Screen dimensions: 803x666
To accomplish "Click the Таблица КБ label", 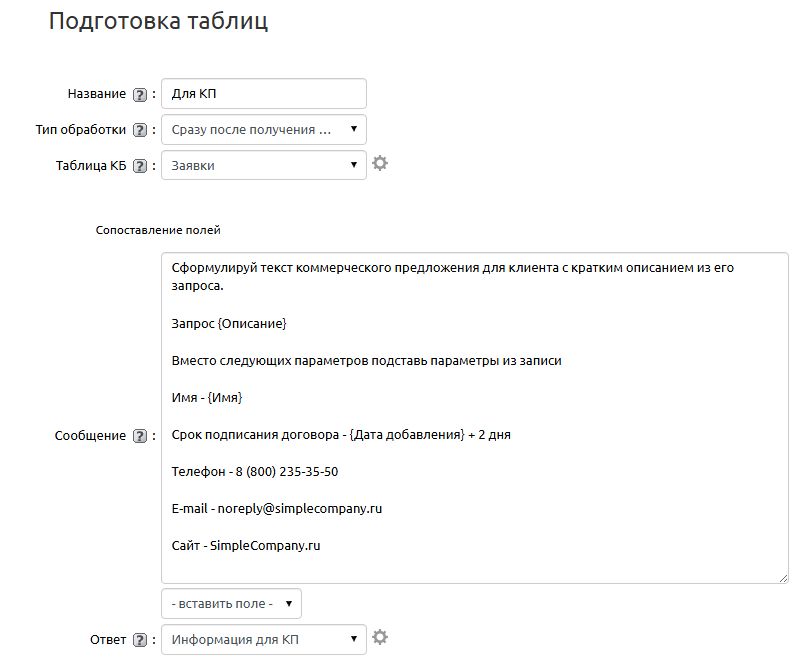I will 91,166.
